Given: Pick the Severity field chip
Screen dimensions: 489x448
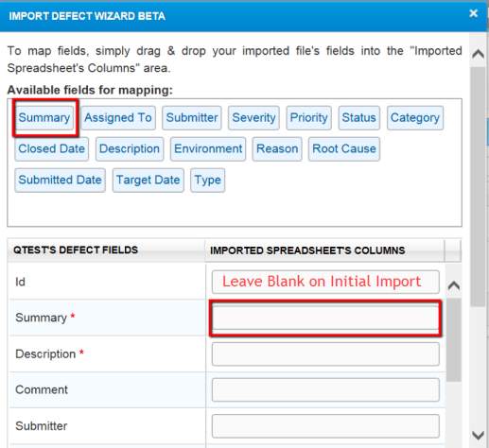Looking at the screenshot, I should coord(253,118).
